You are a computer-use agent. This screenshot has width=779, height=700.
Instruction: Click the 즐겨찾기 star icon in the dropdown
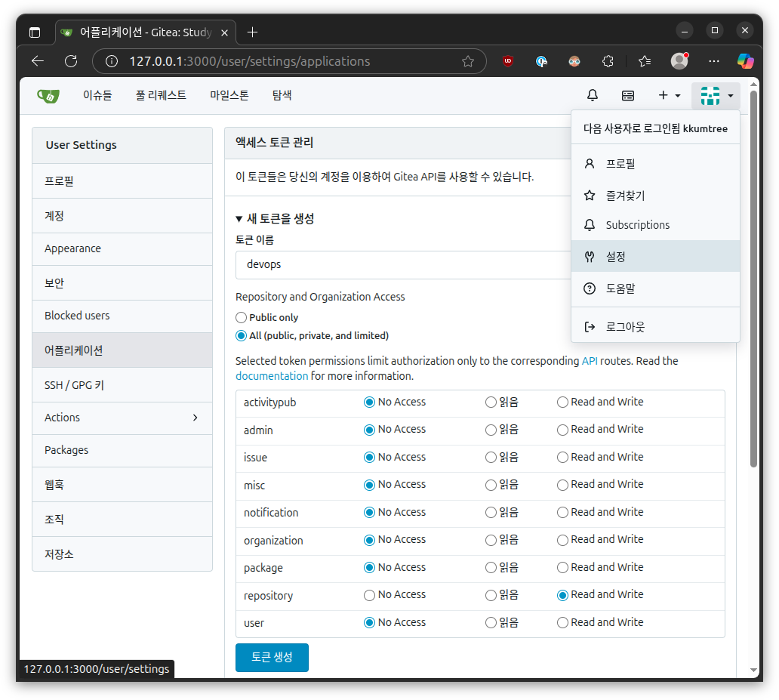pos(590,196)
